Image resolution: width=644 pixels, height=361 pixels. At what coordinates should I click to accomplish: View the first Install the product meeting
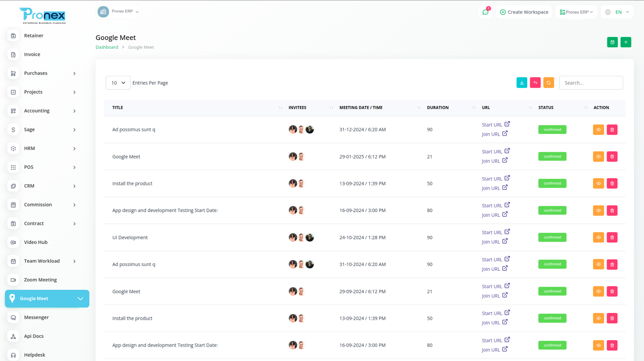pyautogui.click(x=598, y=183)
